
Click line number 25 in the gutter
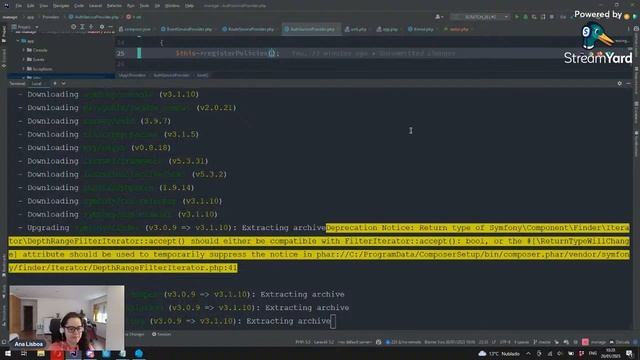pyautogui.click(x=120, y=53)
